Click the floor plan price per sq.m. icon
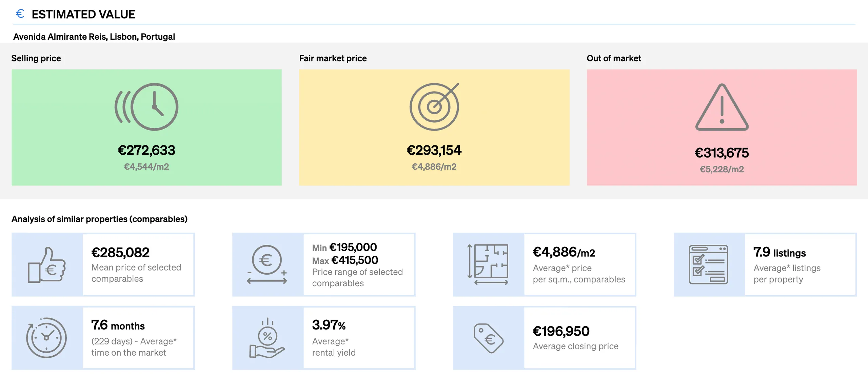This screenshot has height=375, width=868. point(488,264)
